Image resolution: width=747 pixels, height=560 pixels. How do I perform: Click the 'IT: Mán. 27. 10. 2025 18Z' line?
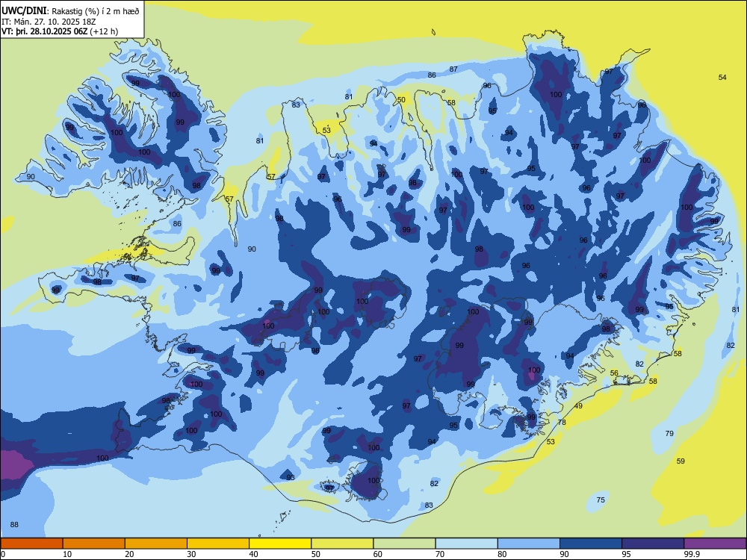(x=49, y=22)
